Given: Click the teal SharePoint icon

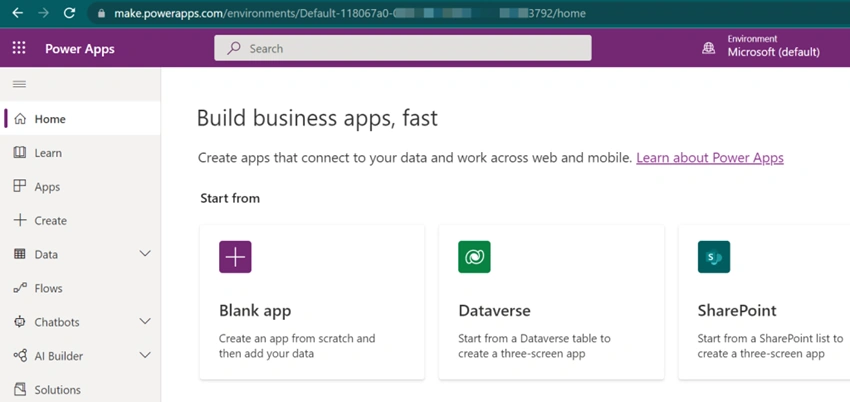Looking at the screenshot, I should tap(714, 257).
